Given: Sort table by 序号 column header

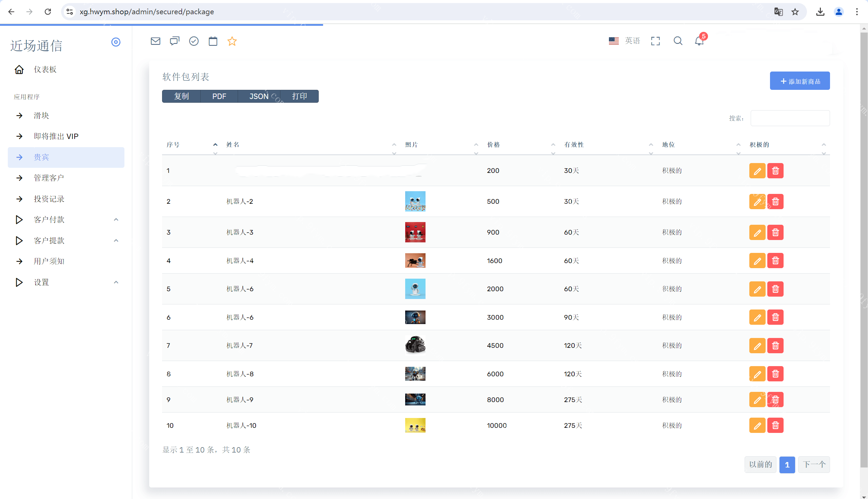Looking at the screenshot, I should point(173,145).
